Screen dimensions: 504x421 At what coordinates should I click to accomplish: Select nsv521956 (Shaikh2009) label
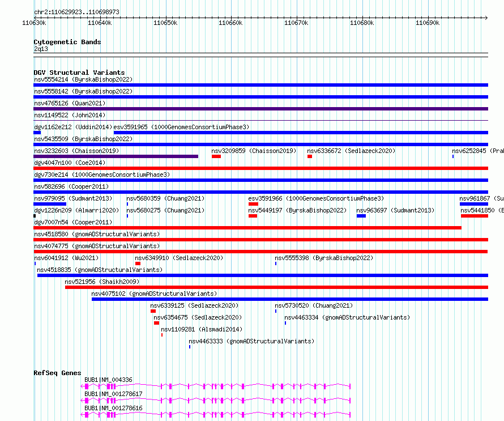(x=102, y=282)
